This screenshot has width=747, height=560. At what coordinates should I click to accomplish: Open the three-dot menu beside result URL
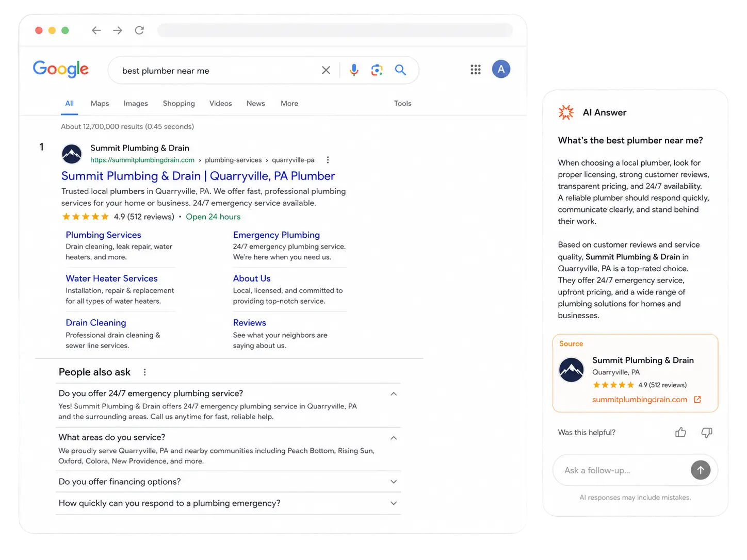(x=328, y=160)
